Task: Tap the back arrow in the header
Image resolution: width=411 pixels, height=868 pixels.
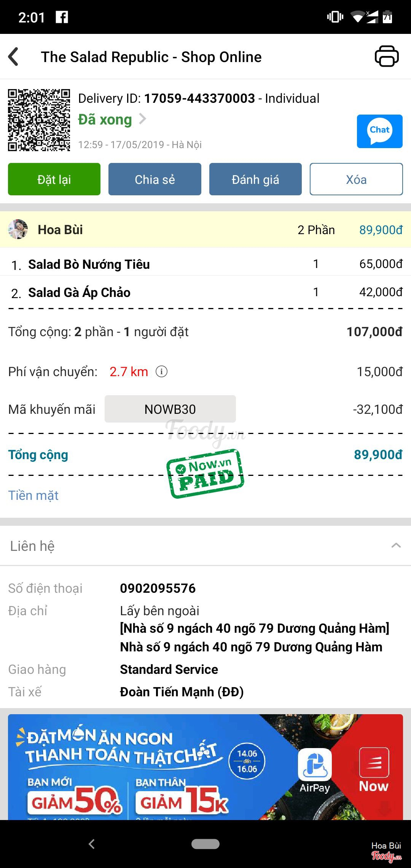Action: point(14,57)
